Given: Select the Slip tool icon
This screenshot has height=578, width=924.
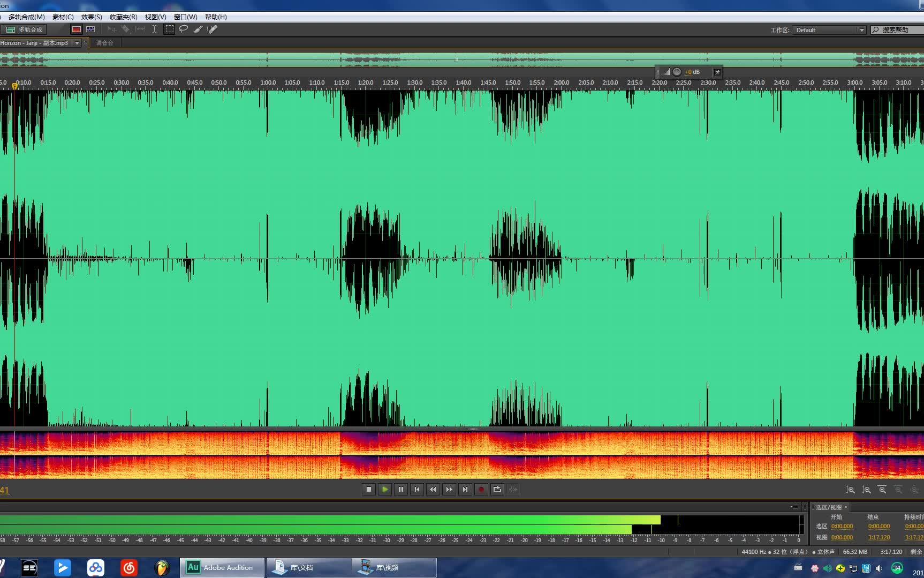Looking at the screenshot, I should tap(140, 29).
